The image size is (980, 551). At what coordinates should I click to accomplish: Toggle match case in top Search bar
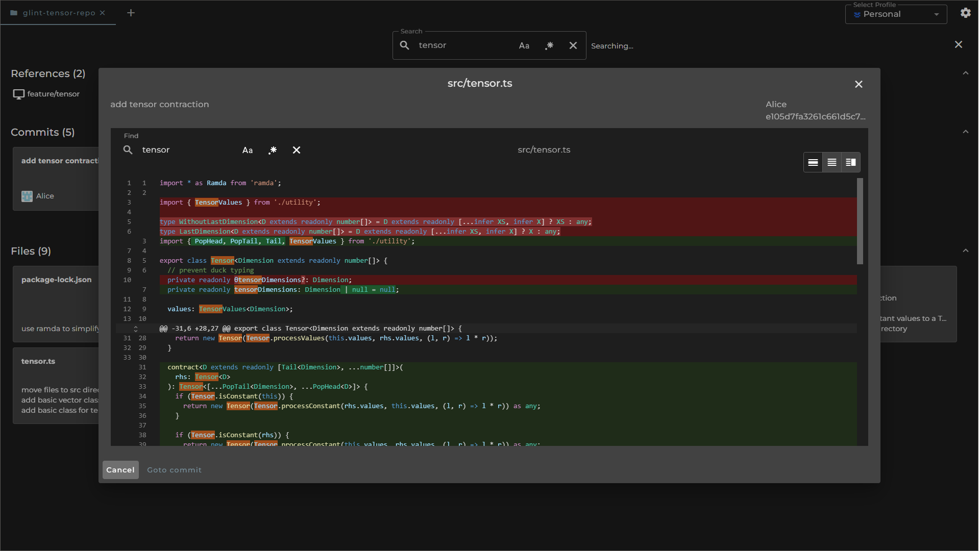pos(524,45)
